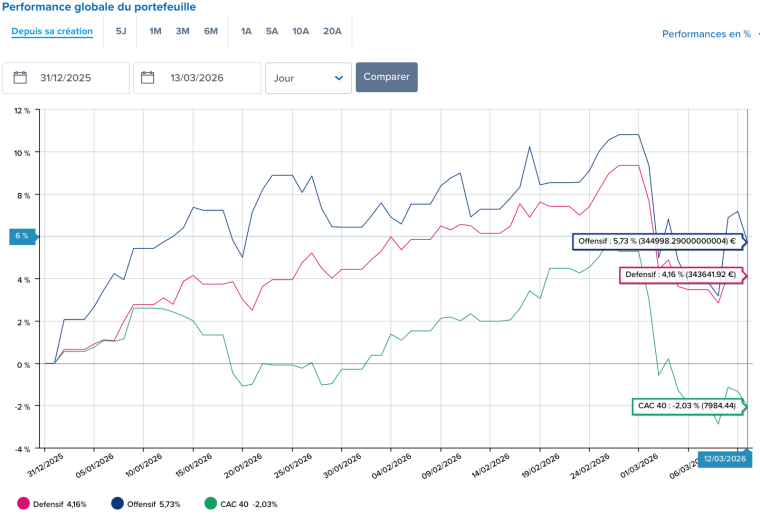Select the 1M period tab
The width and height of the screenshot is (760, 518).
pos(155,31)
